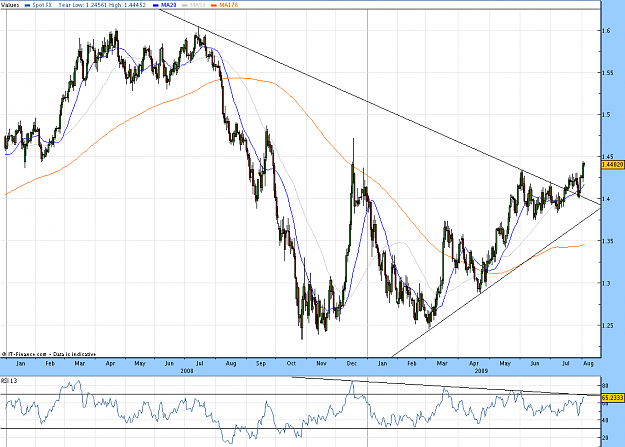
Task: Click the 1.3 price axis label
Action: (606, 283)
